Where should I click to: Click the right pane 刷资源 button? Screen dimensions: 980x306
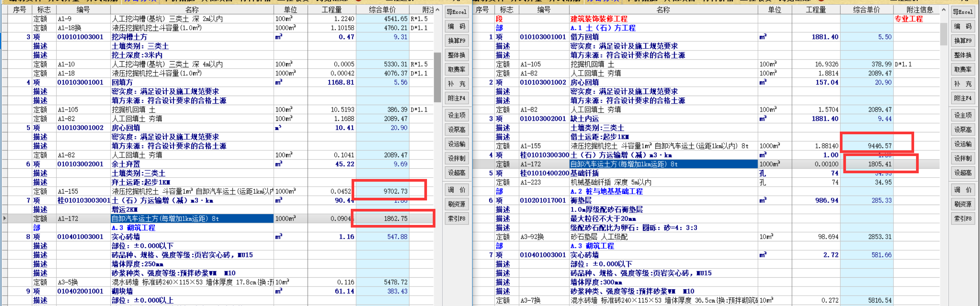click(x=963, y=204)
